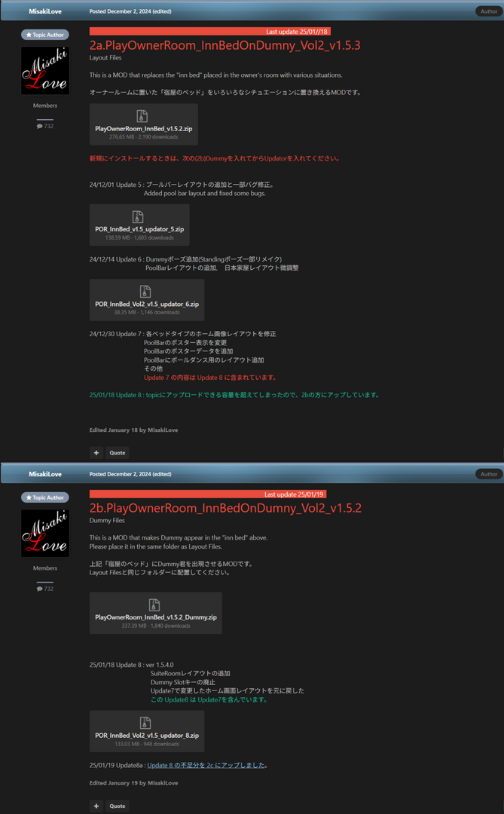Click the Last update 25/01//18 banner
Image resolution: width=504 pixels, height=814 pixels.
[x=209, y=32]
